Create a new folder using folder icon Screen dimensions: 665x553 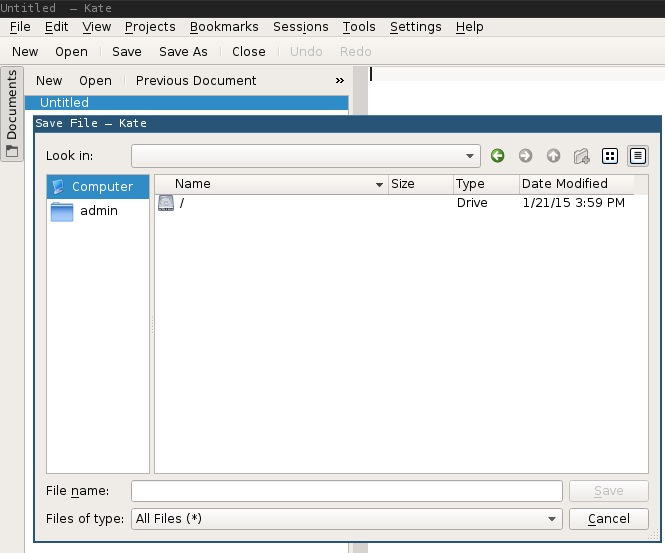click(581, 156)
